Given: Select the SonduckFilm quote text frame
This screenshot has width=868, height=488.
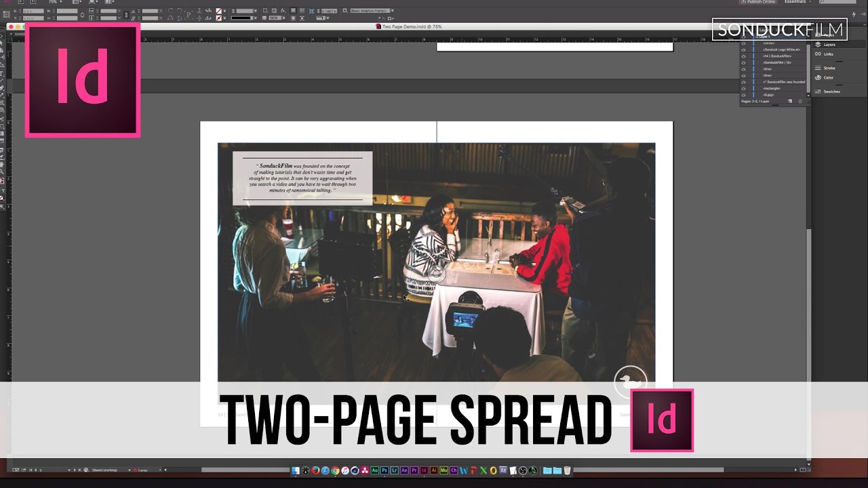Looking at the screenshot, I should pos(302,178).
